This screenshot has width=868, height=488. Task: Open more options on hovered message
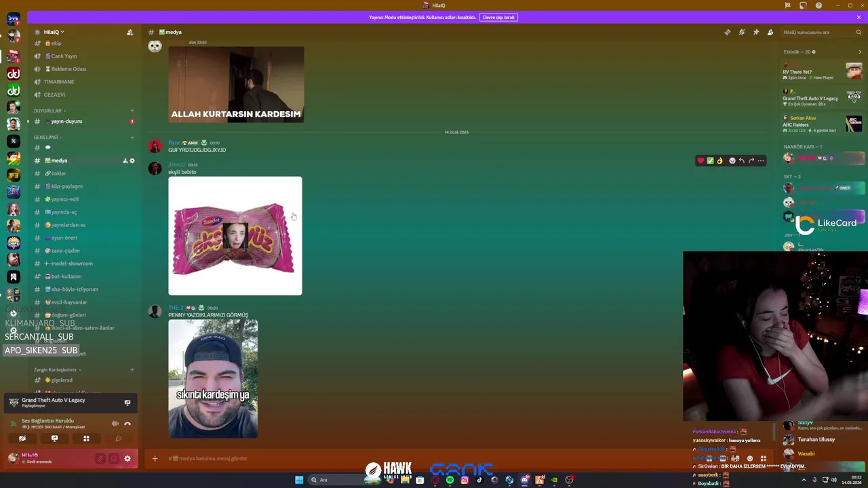pos(761,161)
